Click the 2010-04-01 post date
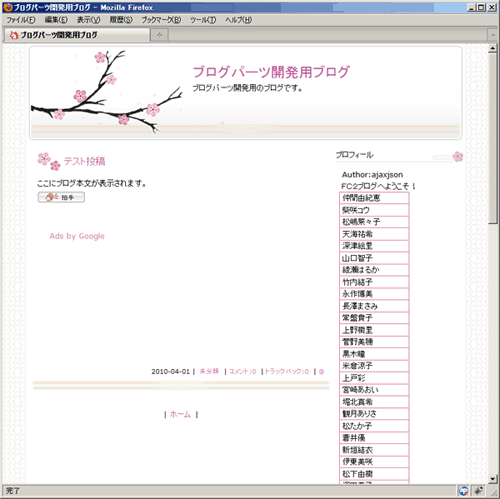 [x=170, y=371]
